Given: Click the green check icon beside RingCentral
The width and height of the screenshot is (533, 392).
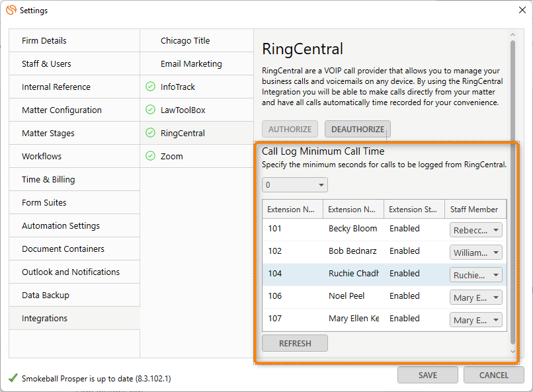Looking at the screenshot, I should (150, 133).
